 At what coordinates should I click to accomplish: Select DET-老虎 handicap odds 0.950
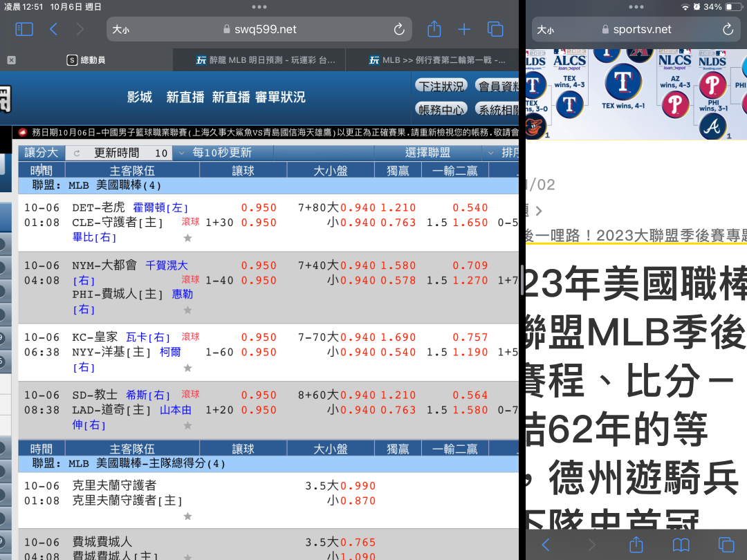click(x=259, y=207)
